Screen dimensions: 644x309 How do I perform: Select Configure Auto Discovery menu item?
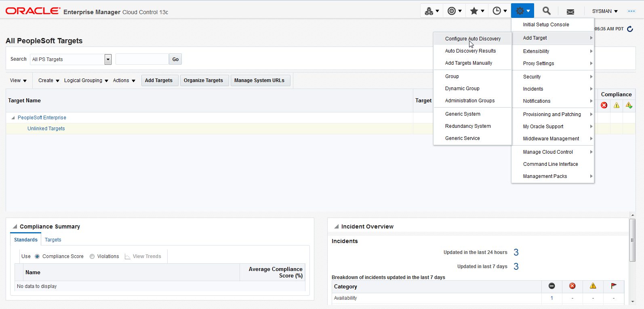(473, 39)
